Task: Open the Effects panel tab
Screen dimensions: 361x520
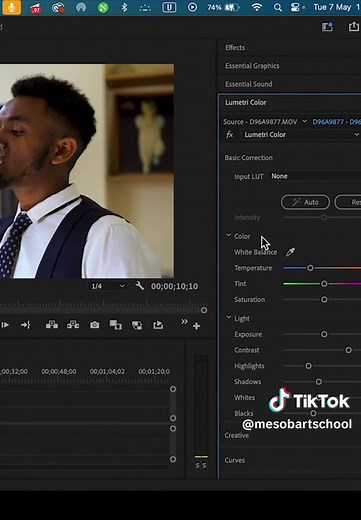Action: pos(235,47)
